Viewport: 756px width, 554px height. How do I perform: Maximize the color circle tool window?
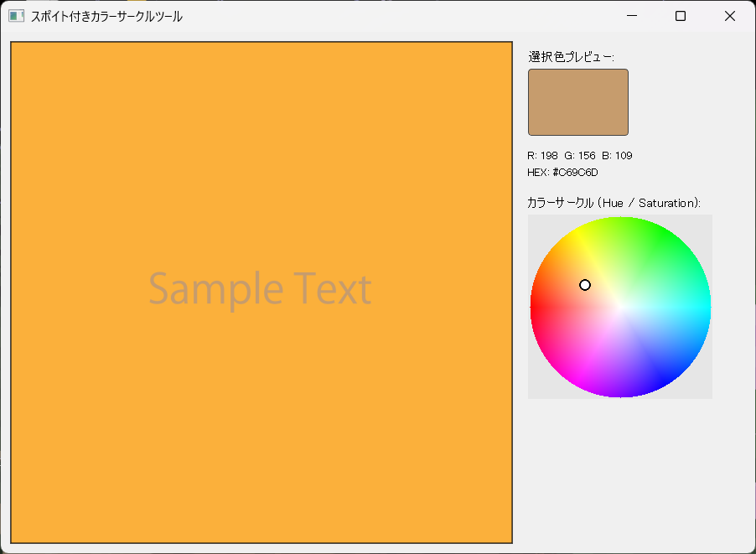tap(681, 16)
